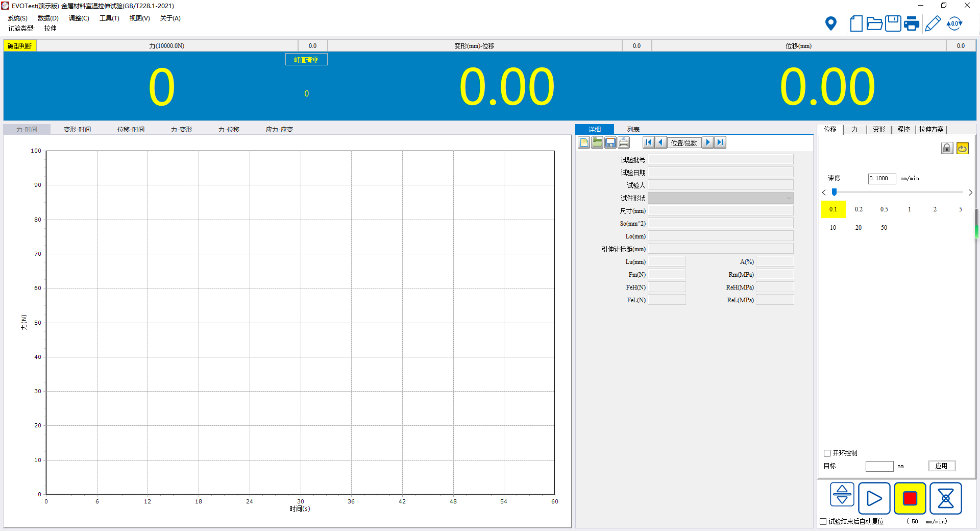Check the 试验结束后自动复位 checkbox
The width and height of the screenshot is (980, 531).
tap(823, 521)
